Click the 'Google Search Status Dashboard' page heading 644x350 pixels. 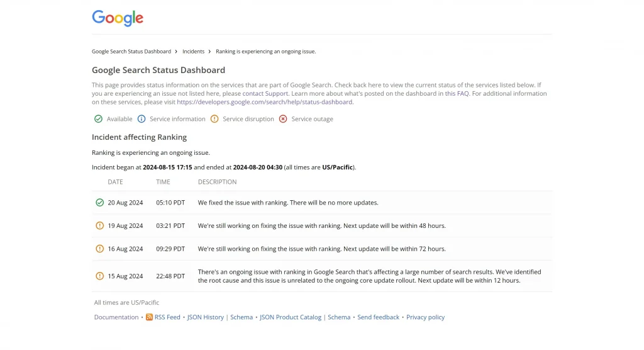158,70
